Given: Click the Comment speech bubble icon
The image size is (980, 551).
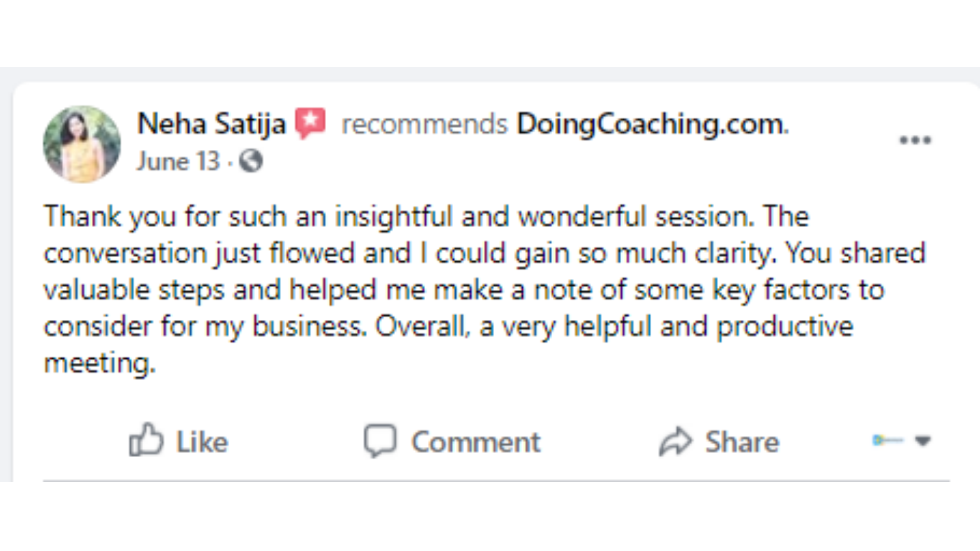Looking at the screenshot, I should pos(380,440).
